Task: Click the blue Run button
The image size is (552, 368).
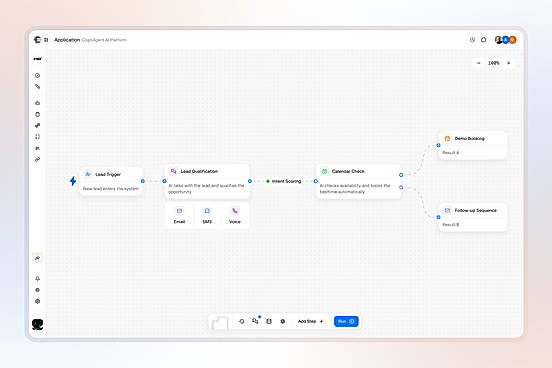Action: pos(346,322)
